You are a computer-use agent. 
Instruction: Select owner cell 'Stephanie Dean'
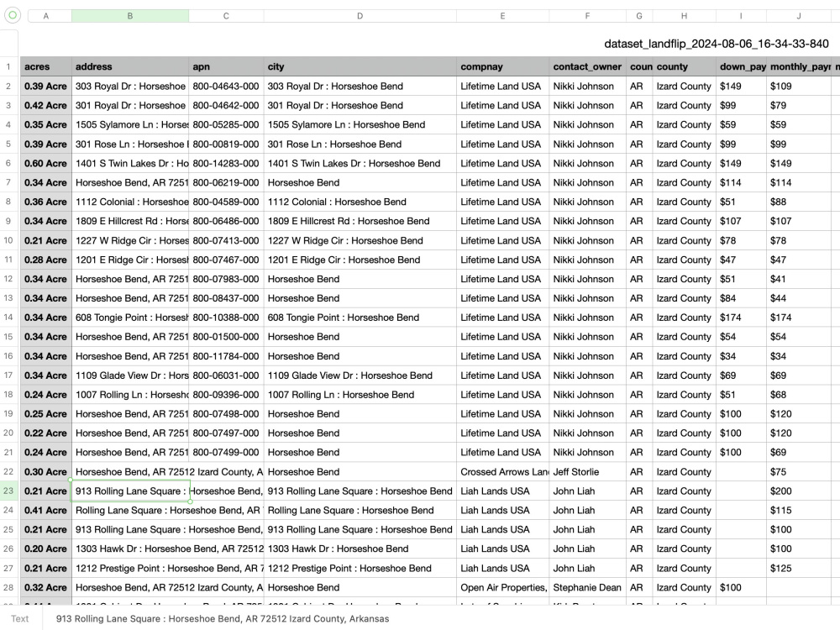pos(588,588)
